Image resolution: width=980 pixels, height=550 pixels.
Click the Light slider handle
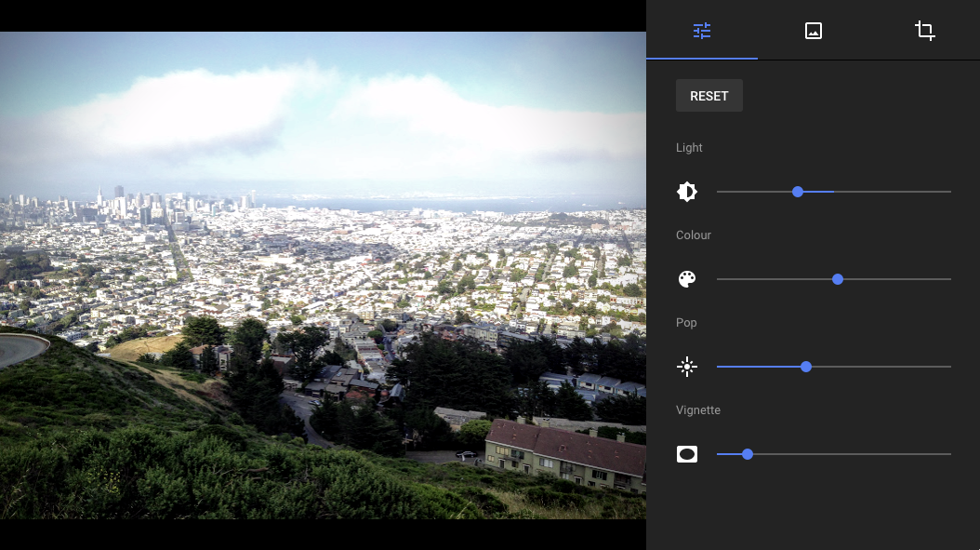click(798, 192)
